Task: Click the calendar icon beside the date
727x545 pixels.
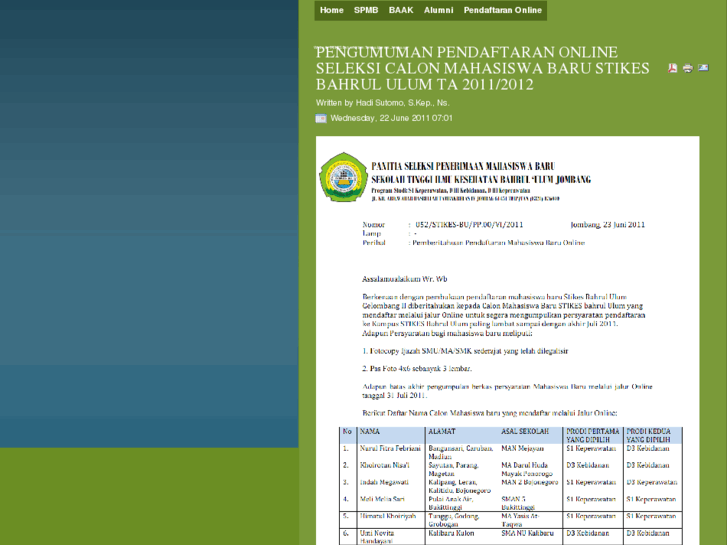Action: coord(321,118)
